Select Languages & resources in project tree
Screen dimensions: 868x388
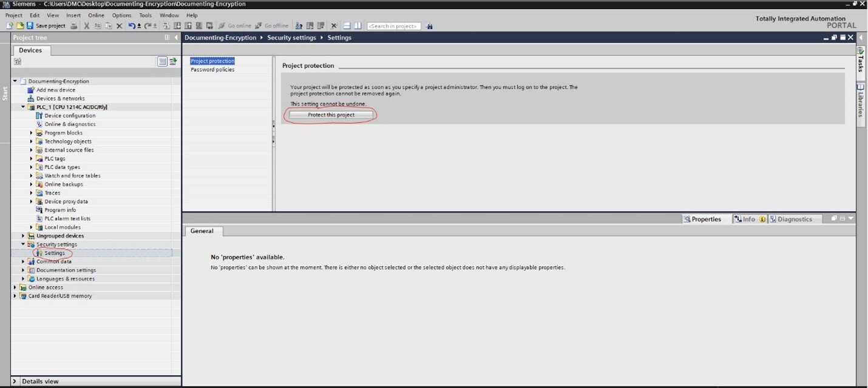[66, 279]
